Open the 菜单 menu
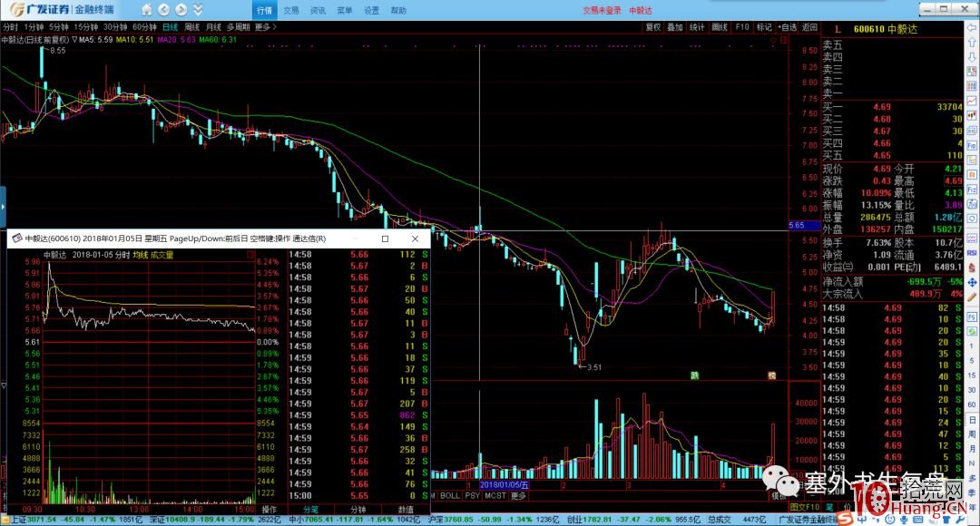980x526 pixels. pos(345,11)
